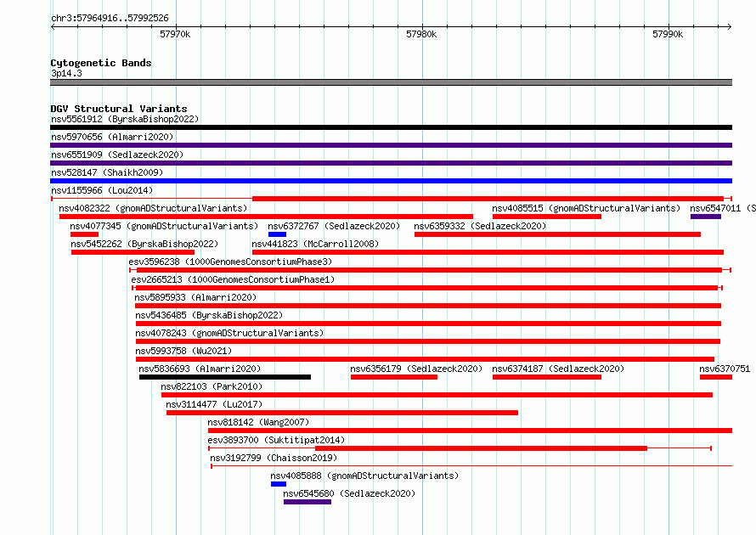Image resolution: width=756 pixels, height=535 pixels.
Task: Select the black nsv5561912 variant bar
Action: pos(391,127)
